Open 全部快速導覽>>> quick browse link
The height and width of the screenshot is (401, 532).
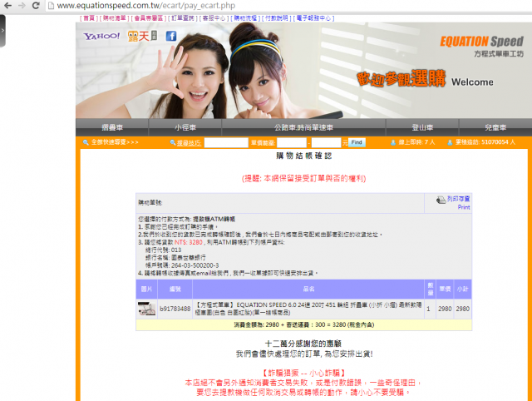click(115, 142)
